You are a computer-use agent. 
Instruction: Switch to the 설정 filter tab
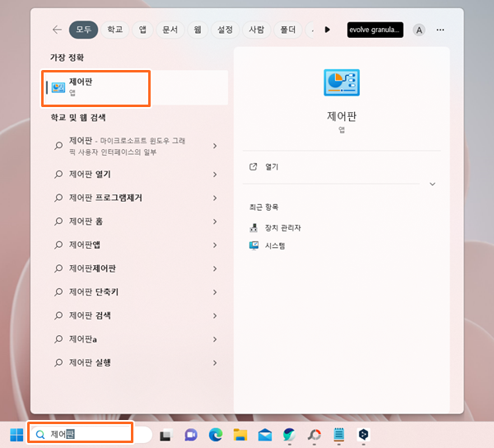[x=225, y=30]
